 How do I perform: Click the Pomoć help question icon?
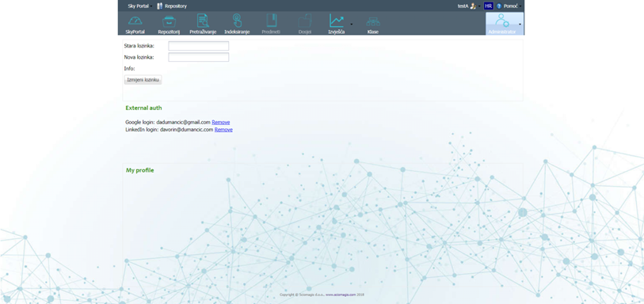499,6
